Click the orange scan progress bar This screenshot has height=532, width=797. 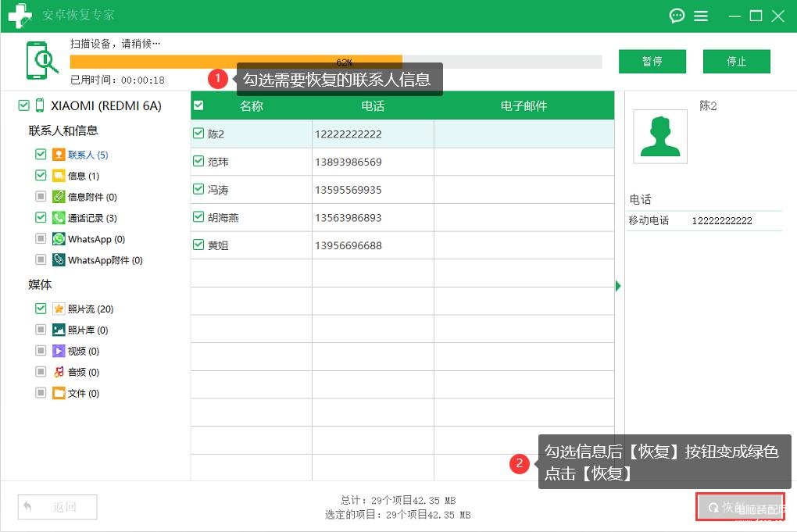coord(236,62)
